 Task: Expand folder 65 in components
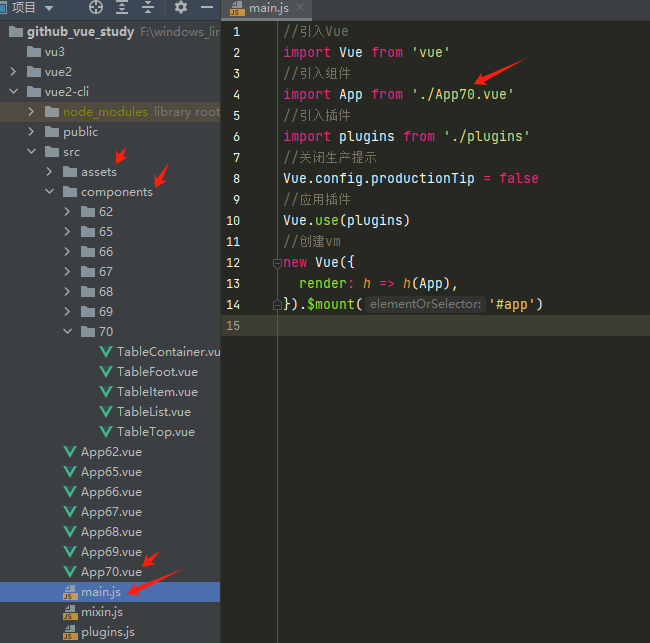[x=68, y=231]
